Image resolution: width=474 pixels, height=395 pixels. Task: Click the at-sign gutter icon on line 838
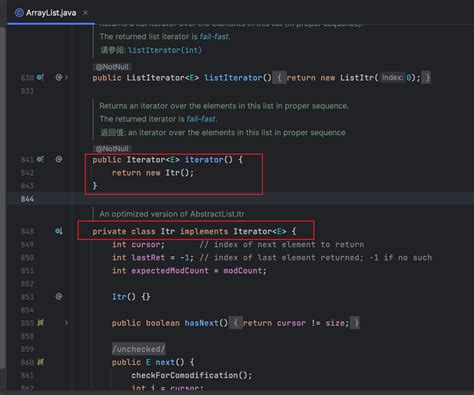tap(59, 77)
